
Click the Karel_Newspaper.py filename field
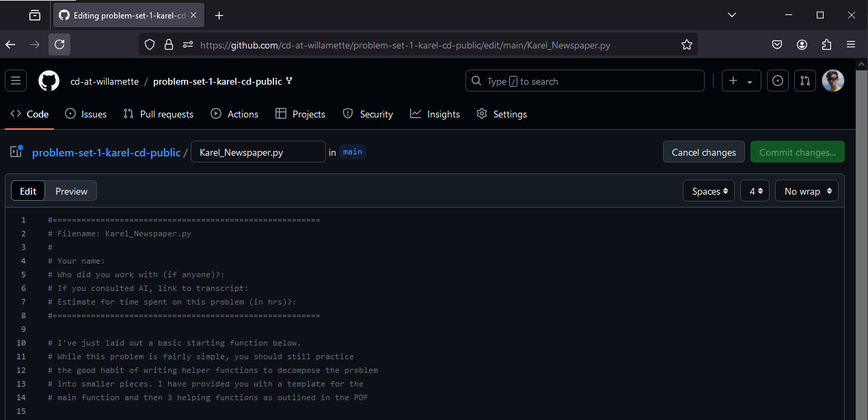click(258, 152)
